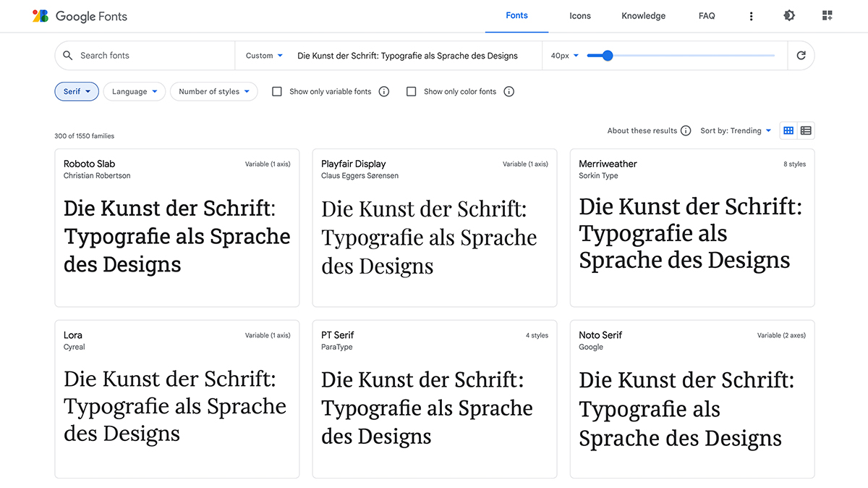Click the Sorkin Type designer name
868x488 pixels.
click(x=598, y=176)
